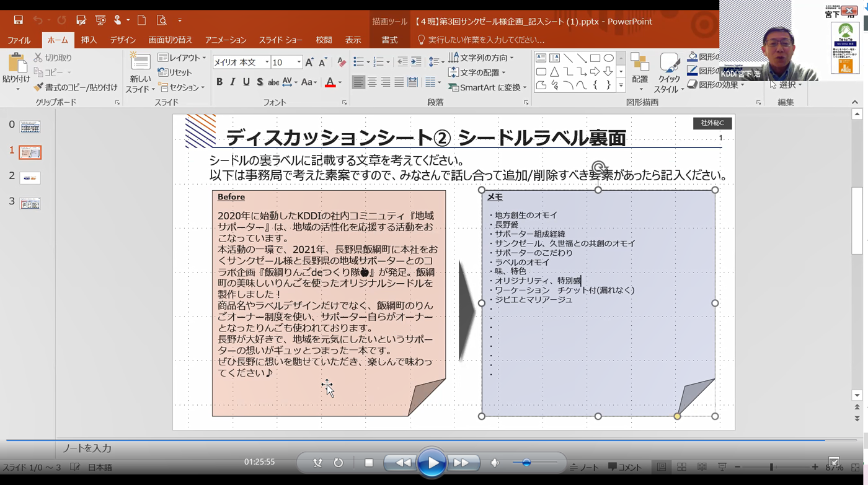Open slide sorter view from status bar
The height and width of the screenshot is (485, 868).
click(x=681, y=467)
